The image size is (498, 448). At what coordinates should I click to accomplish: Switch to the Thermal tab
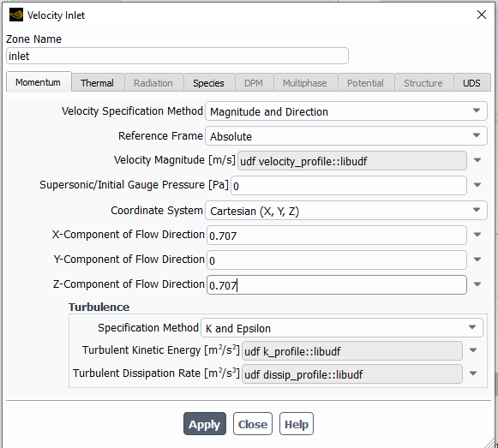coord(97,83)
